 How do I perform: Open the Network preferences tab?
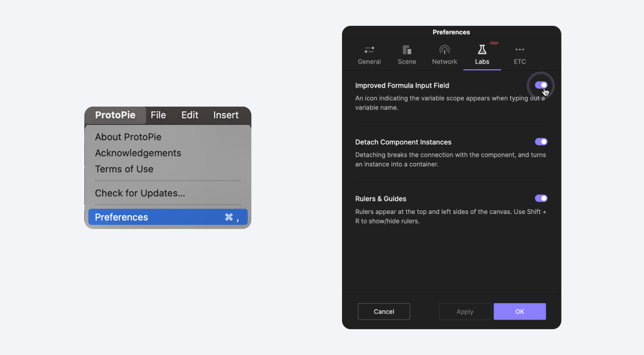[x=445, y=55]
